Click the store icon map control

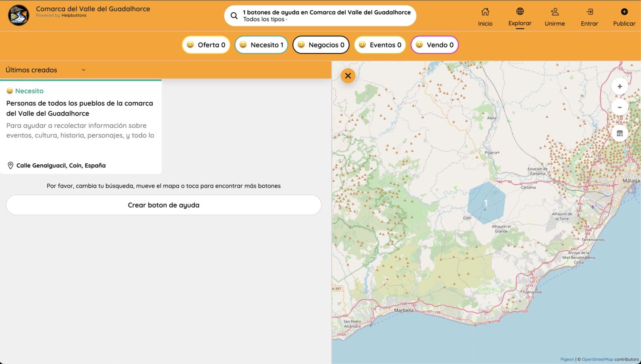point(619,133)
